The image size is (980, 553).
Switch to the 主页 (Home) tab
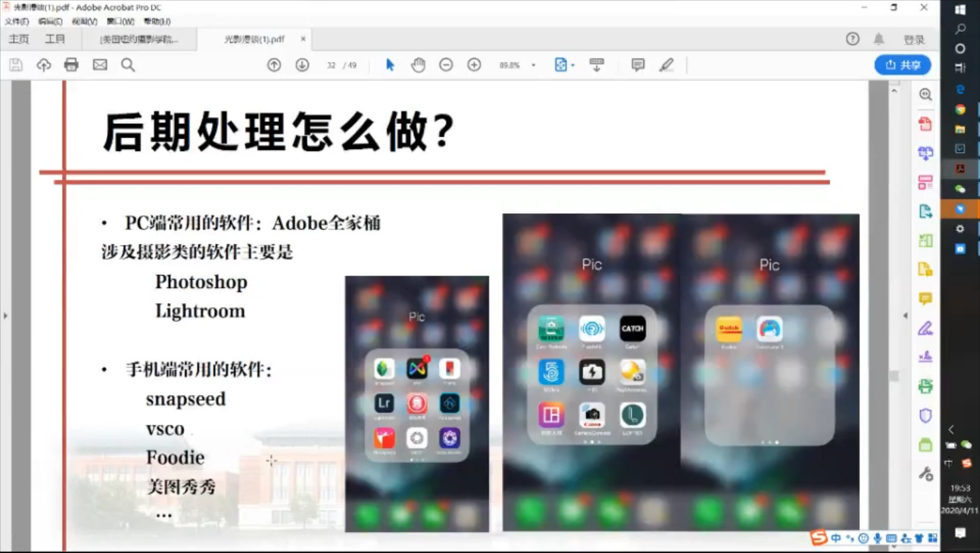(19, 39)
